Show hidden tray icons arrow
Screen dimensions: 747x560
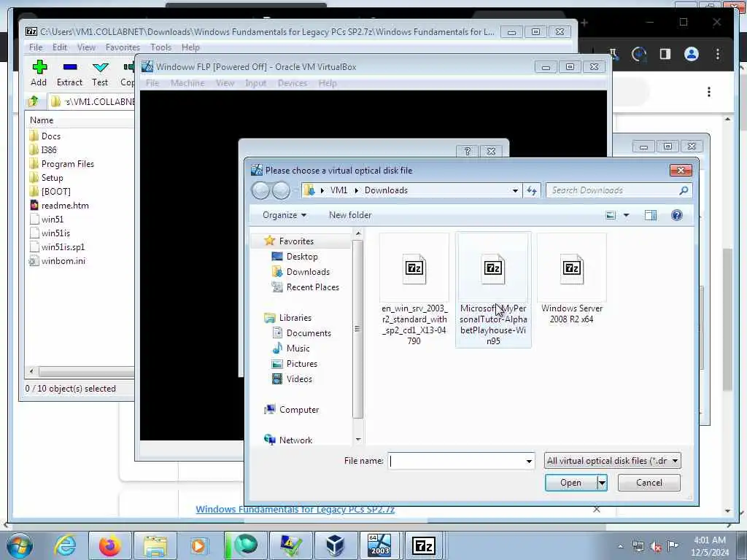620,547
